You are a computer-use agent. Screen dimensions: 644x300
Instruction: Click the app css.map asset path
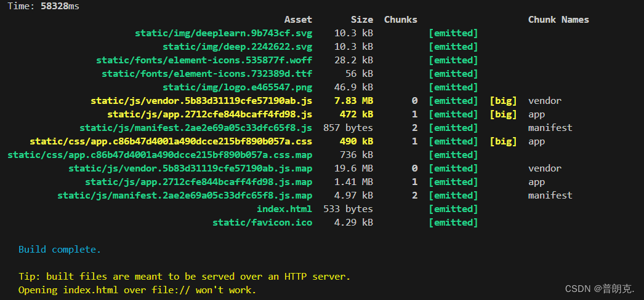[159, 155]
